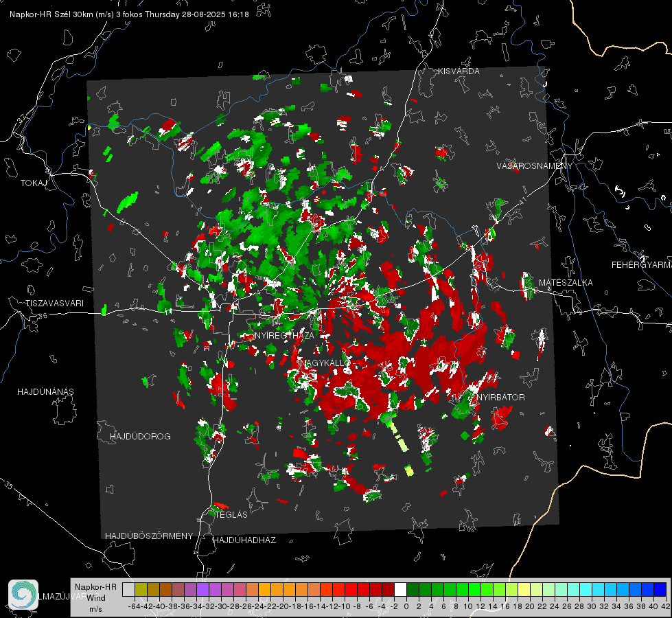Viewport: 672px width, 618px height.
Task: Click the m/s unit label in the legend
Action: (x=95, y=608)
